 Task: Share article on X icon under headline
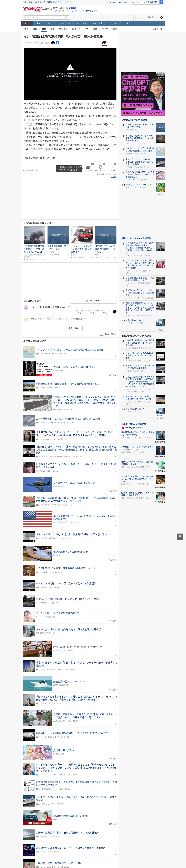coord(53,43)
